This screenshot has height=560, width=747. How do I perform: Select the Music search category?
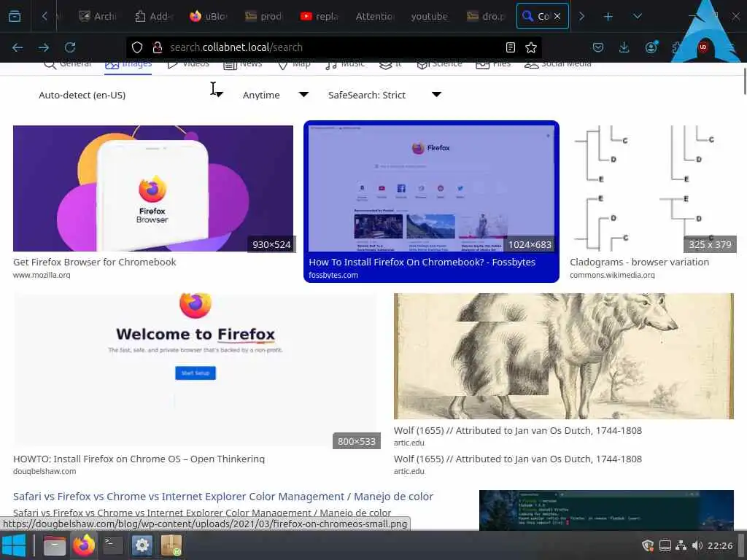tap(345, 65)
